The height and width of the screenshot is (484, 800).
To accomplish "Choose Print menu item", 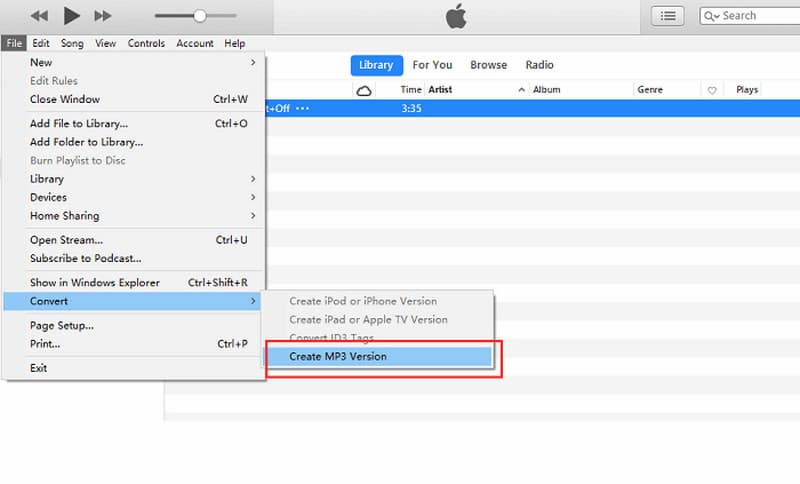I will point(134,344).
